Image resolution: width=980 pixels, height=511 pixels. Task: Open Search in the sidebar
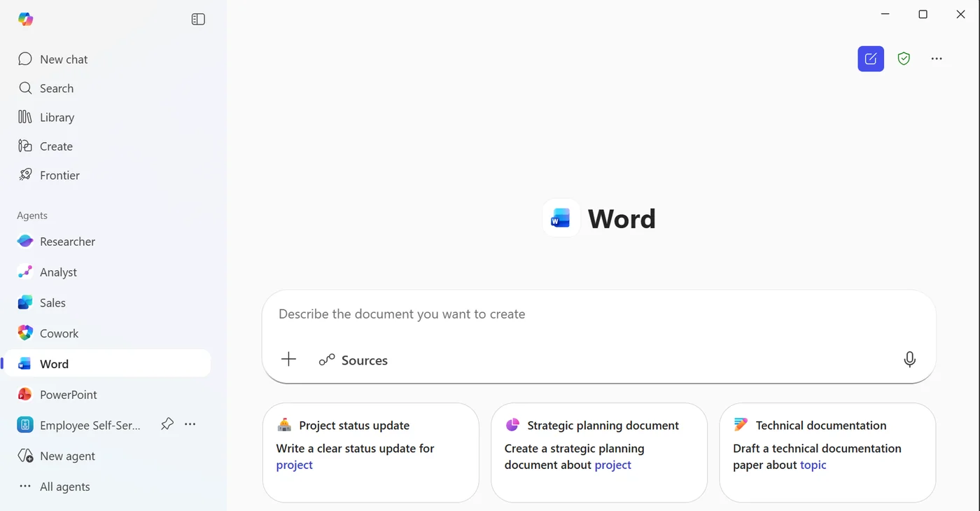click(x=106, y=88)
